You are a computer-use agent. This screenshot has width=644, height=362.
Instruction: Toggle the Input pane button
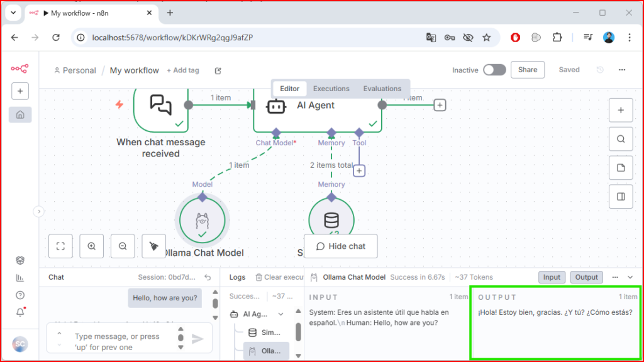pyautogui.click(x=552, y=277)
